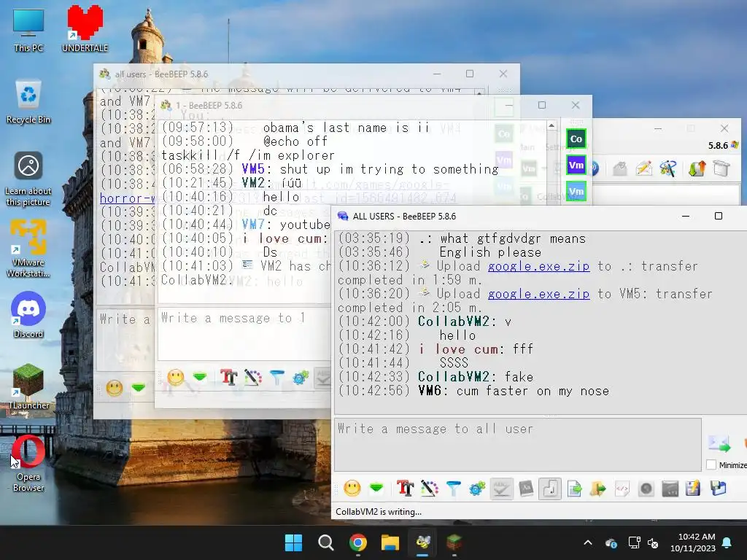Screen dimensions: 747x560
Task: Click smiley icon in 'all users' background window
Action: 115,388
